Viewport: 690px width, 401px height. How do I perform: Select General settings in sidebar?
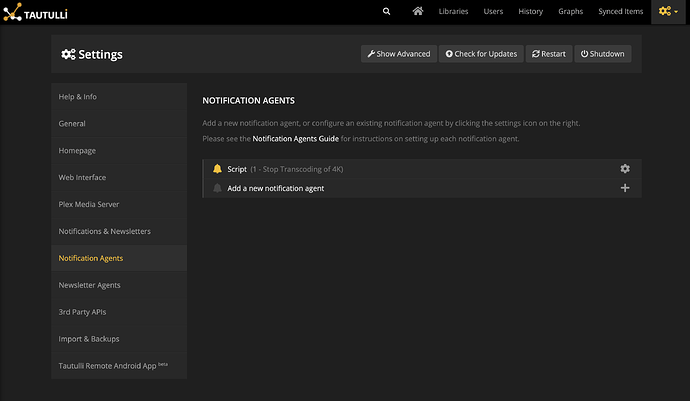119,124
